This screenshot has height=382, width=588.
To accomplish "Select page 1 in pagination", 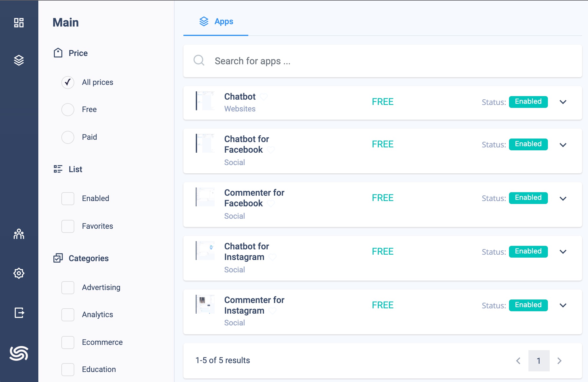I will pos(539,361).
